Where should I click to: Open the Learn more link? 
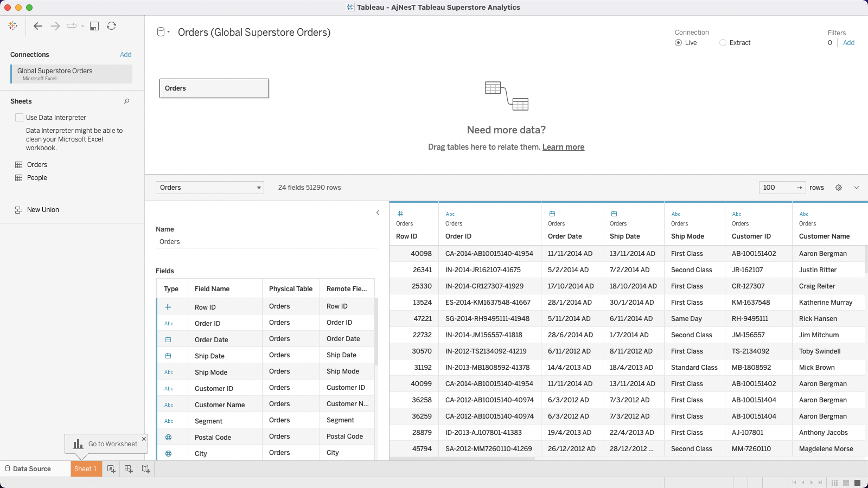point(563,147)
